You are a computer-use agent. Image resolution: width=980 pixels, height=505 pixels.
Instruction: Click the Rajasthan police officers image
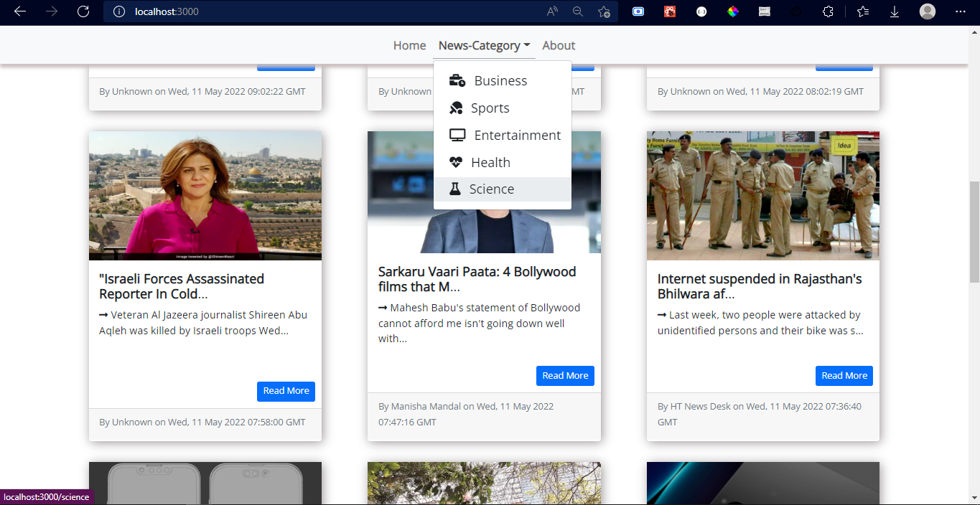tap(763, 195)
